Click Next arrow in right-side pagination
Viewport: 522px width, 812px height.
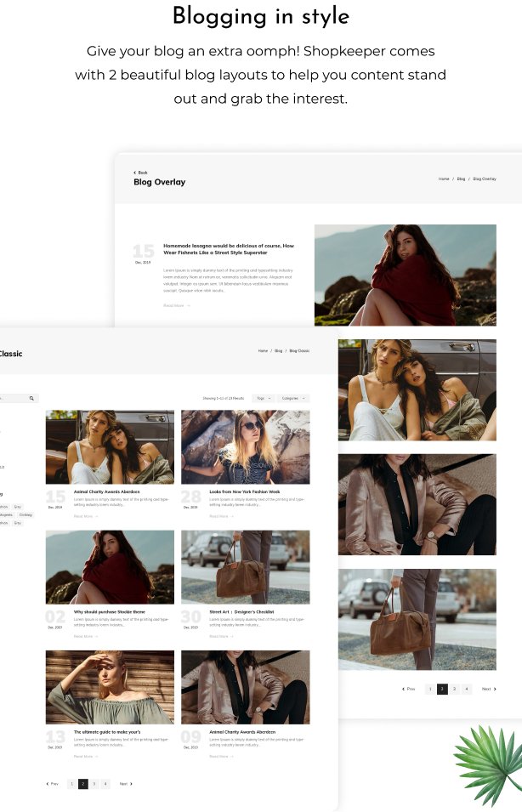click(489, 689)
